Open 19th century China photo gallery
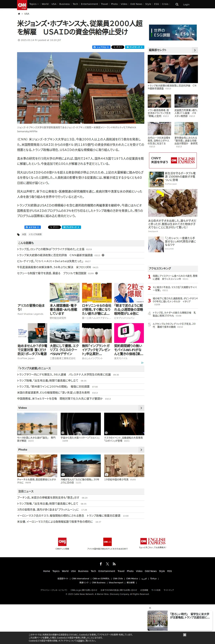Image resolution: width=215 pixels, height=644 pixels. pos(124,465)
